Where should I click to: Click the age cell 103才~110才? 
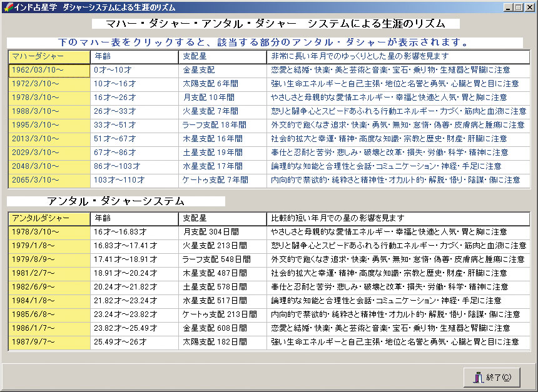(x=134, y=181)
